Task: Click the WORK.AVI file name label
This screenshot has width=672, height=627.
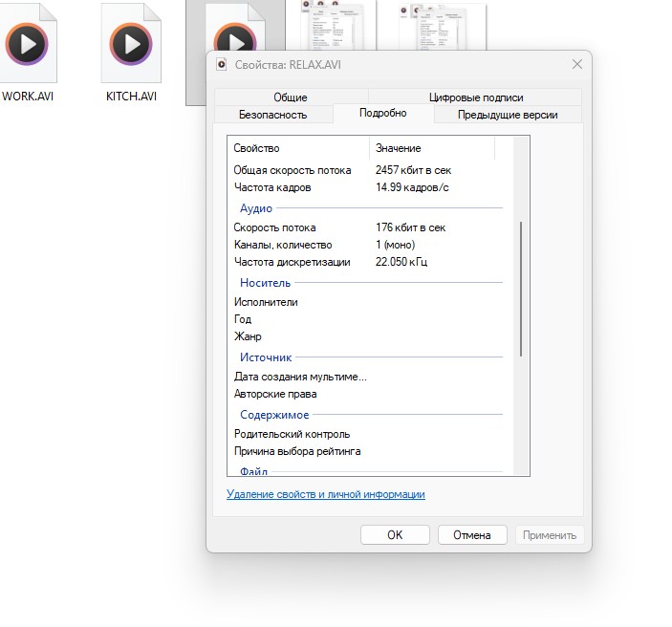Action: pyautogui.click(x=28, y=96)
